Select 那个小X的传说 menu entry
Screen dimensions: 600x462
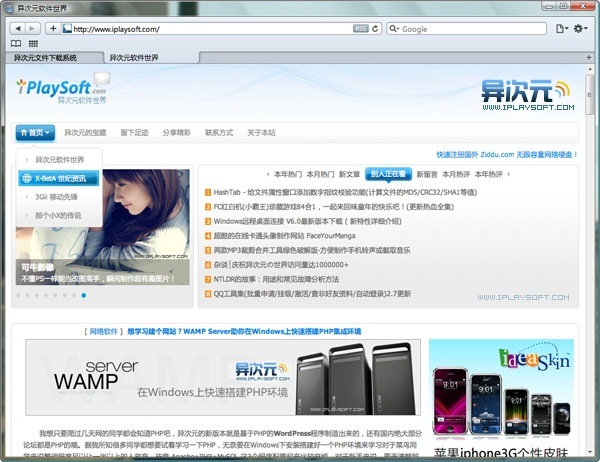coord(59,215)
